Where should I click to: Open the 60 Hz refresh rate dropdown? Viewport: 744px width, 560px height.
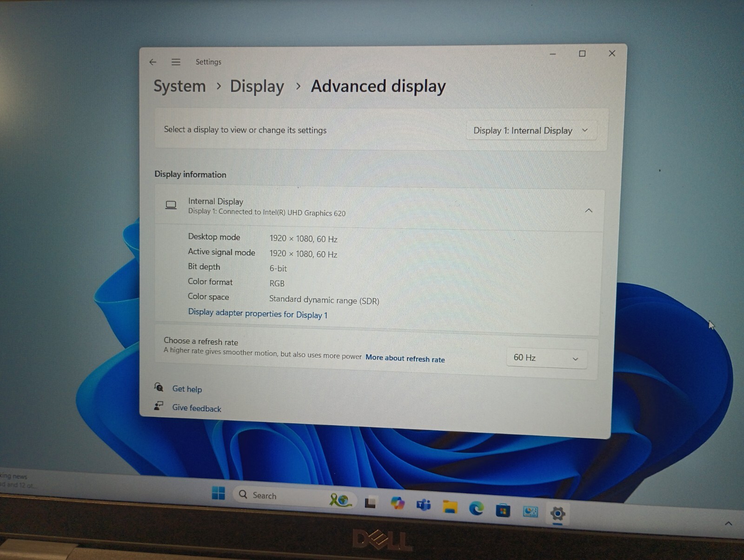[x=546, y=358]
